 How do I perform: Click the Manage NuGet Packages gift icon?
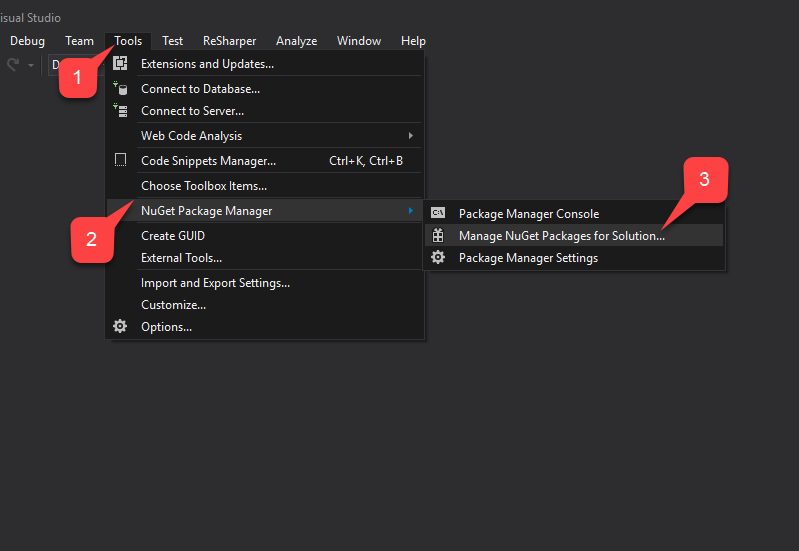point(438,235)
